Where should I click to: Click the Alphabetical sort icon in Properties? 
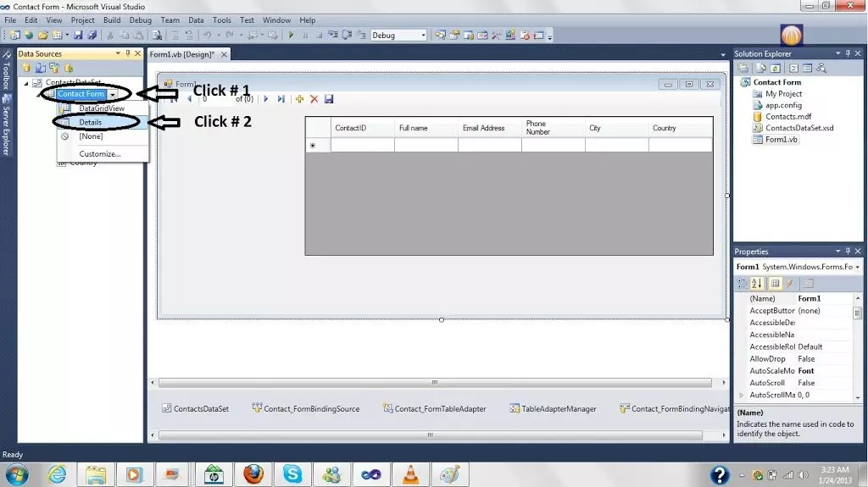[757, 284]
